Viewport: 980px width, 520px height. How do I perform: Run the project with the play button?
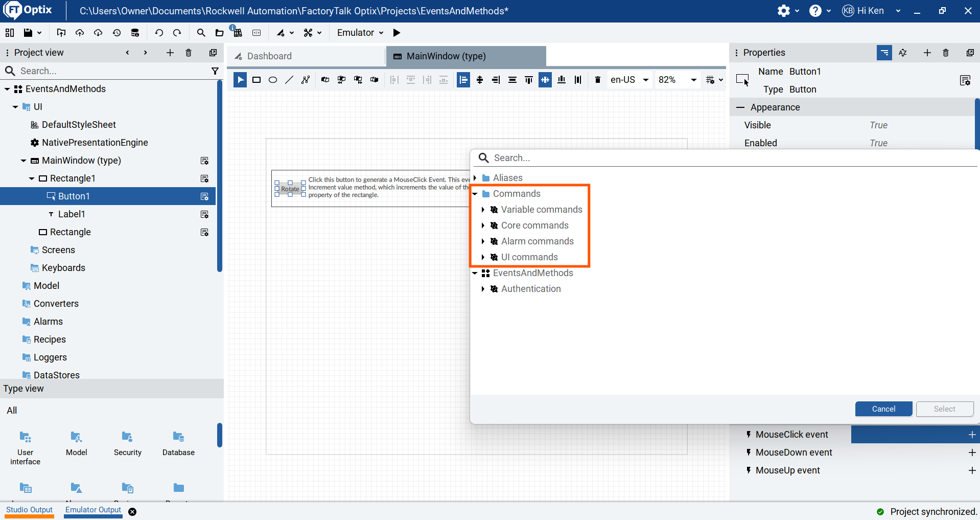(x=396, y=33)
